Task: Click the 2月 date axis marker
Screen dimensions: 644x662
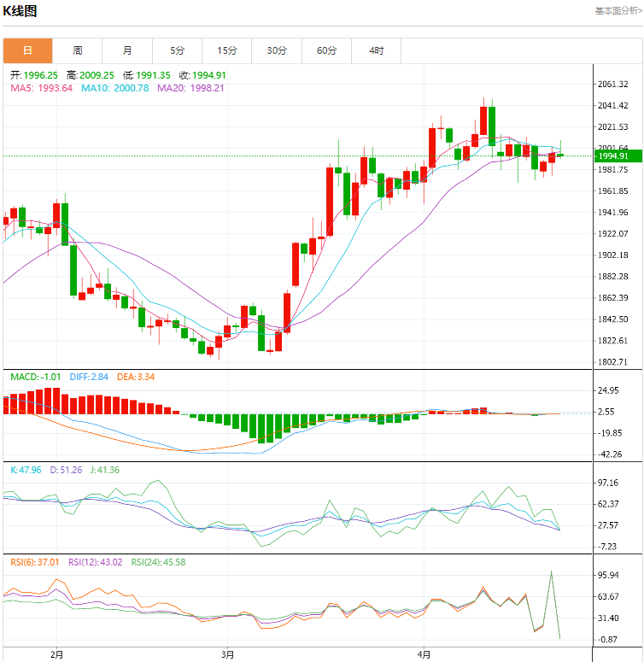Action: coord(56,655)
